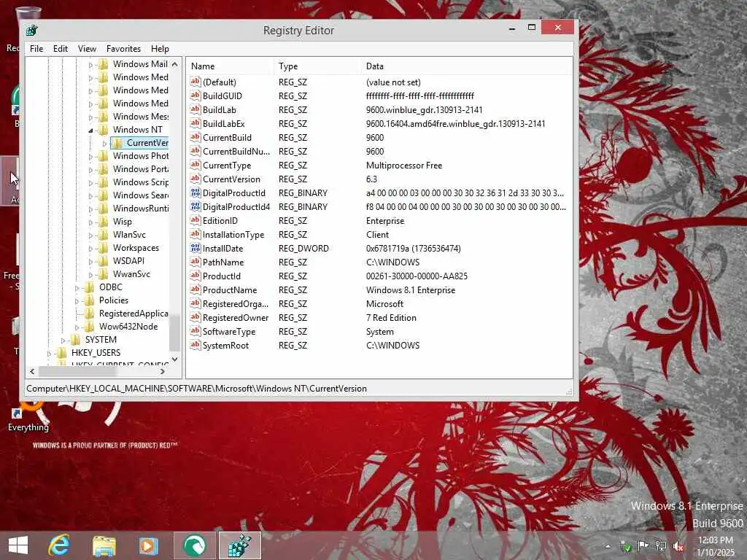Click the string icon beside CurrentBuild
The width and height of the screenshot is (747, 560).
(x=196, y=137)
